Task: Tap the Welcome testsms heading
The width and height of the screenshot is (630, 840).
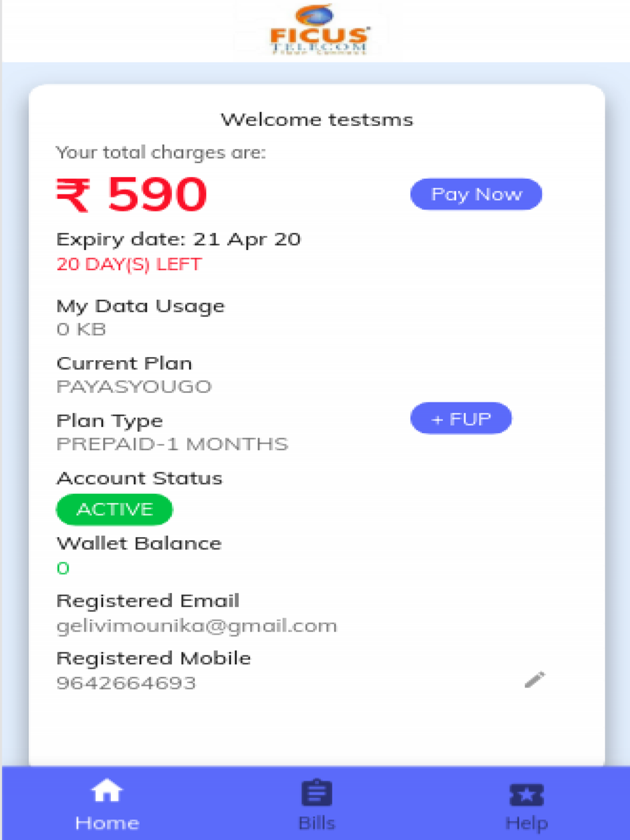Action: coord(317,119)
